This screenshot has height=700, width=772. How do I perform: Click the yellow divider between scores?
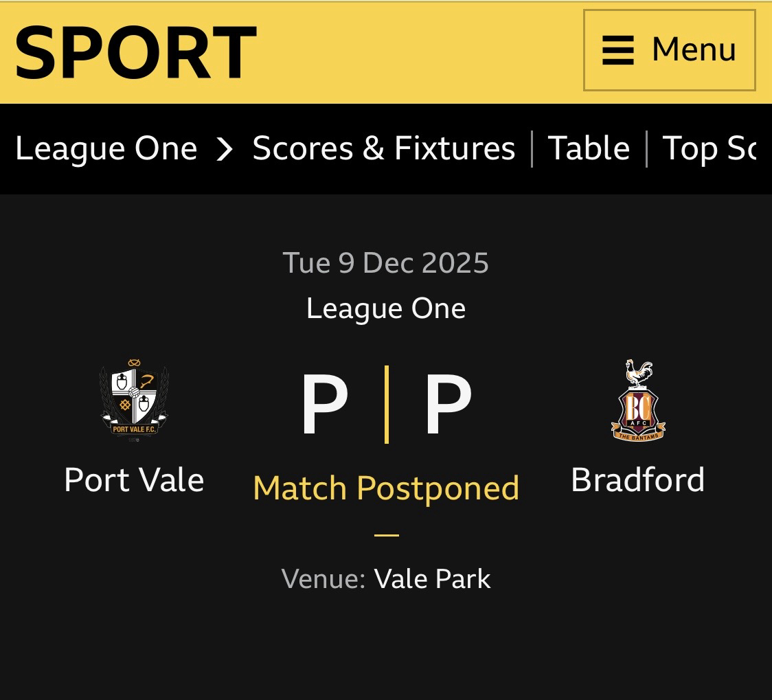point(387,405)
